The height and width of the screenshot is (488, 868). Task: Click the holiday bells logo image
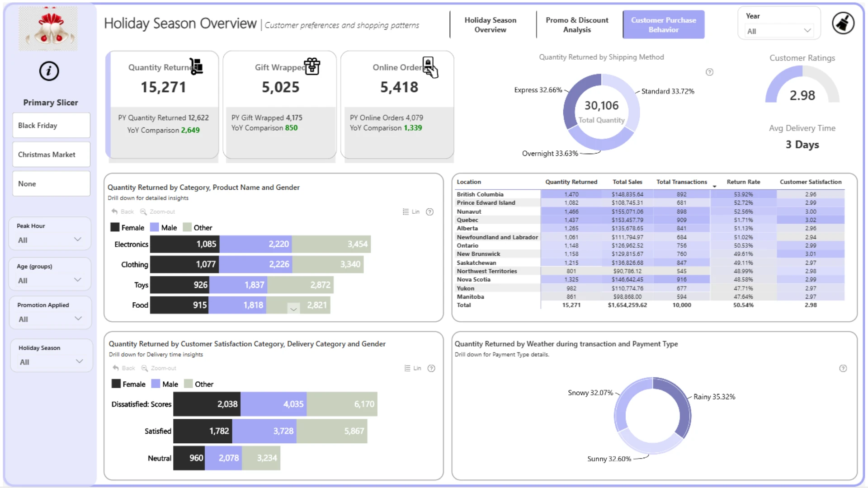click(48, 28)
